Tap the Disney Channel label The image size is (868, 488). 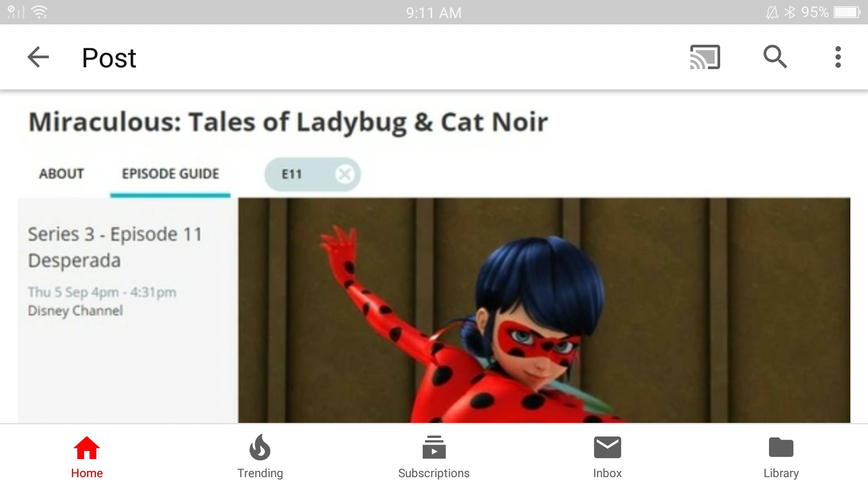[x=75, y=311]
